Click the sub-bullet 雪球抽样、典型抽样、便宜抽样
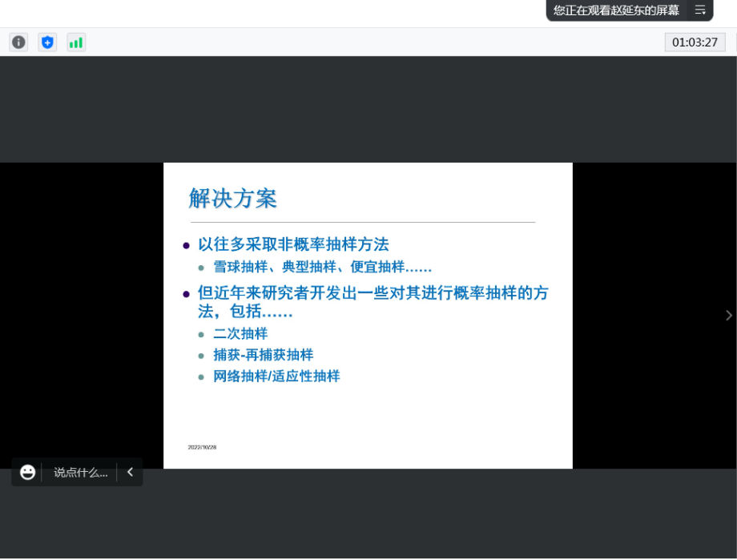This screenshot has height=560, width=737. [322, 267]
